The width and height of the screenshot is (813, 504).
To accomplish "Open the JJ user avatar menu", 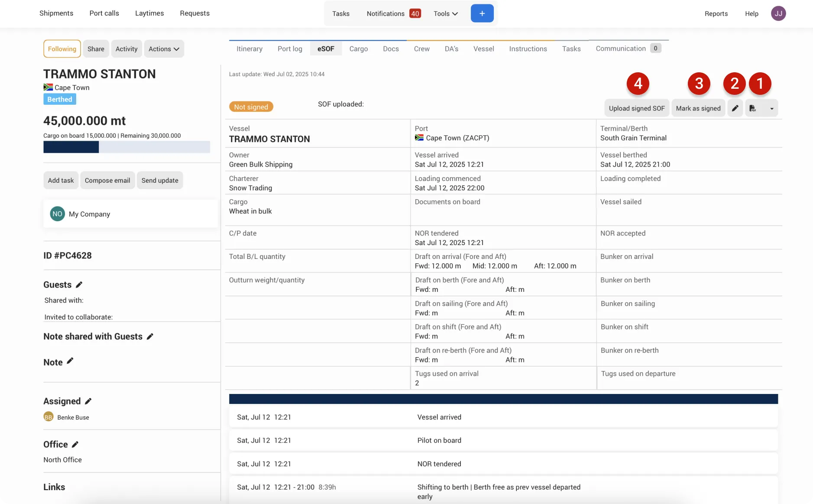I will click(x=778, y=13).
